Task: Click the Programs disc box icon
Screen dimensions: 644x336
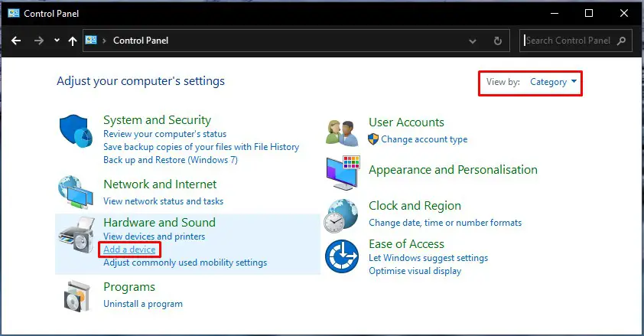Action: coord(77,296)
